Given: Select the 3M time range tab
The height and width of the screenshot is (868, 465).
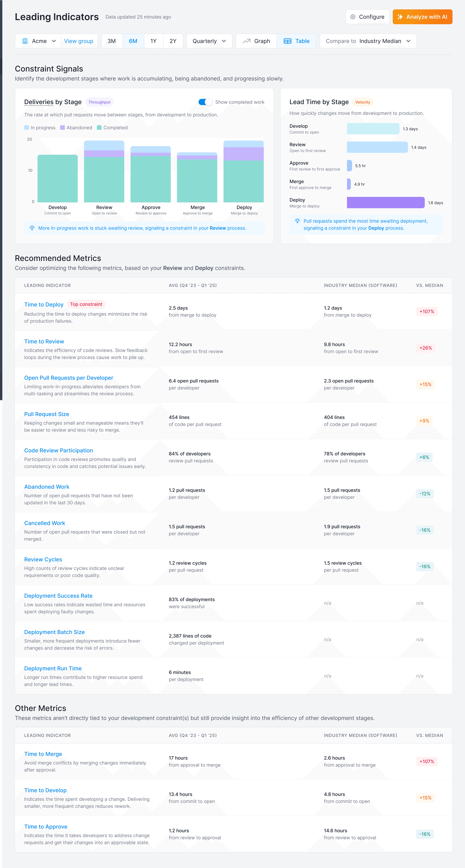Looking at the screenshot, I should (111, 41).
